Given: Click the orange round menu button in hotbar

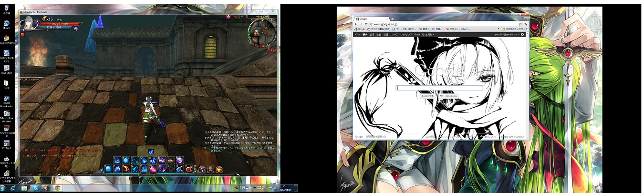Looking at the screenshot, I should pyautogui.click(x=219, y=169).
